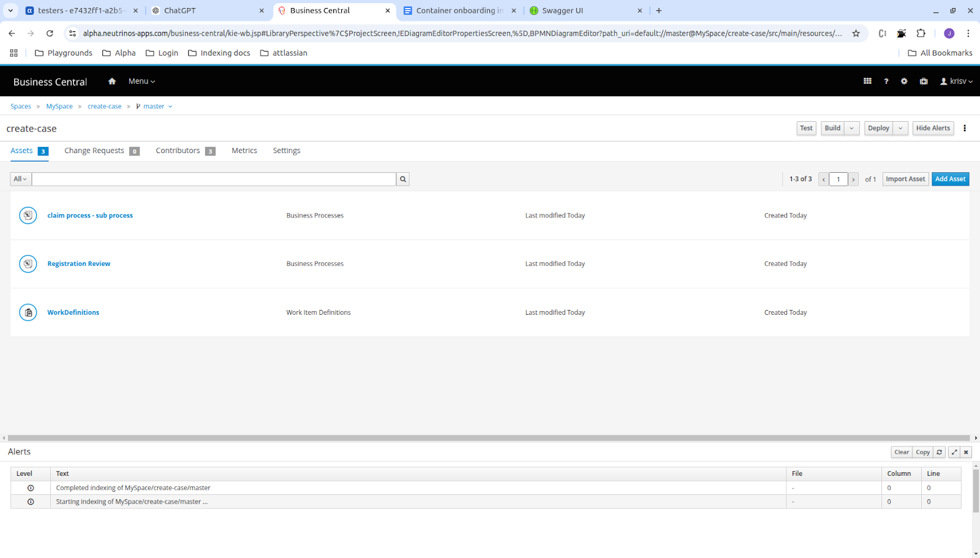
Task: Click the search magnifier button for assets
Action: pyautogui.click(x=403, y=179)
